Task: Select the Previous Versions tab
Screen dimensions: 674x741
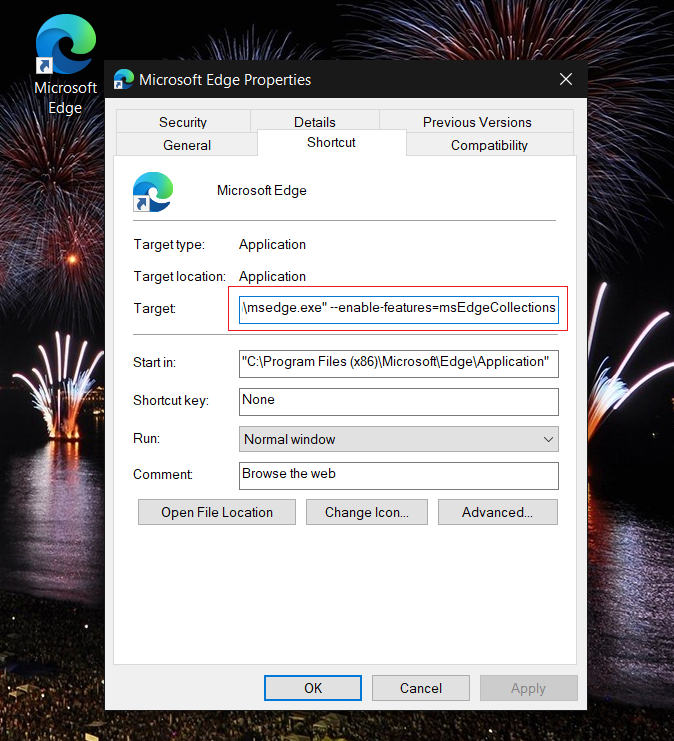Action: click(477, 122)
